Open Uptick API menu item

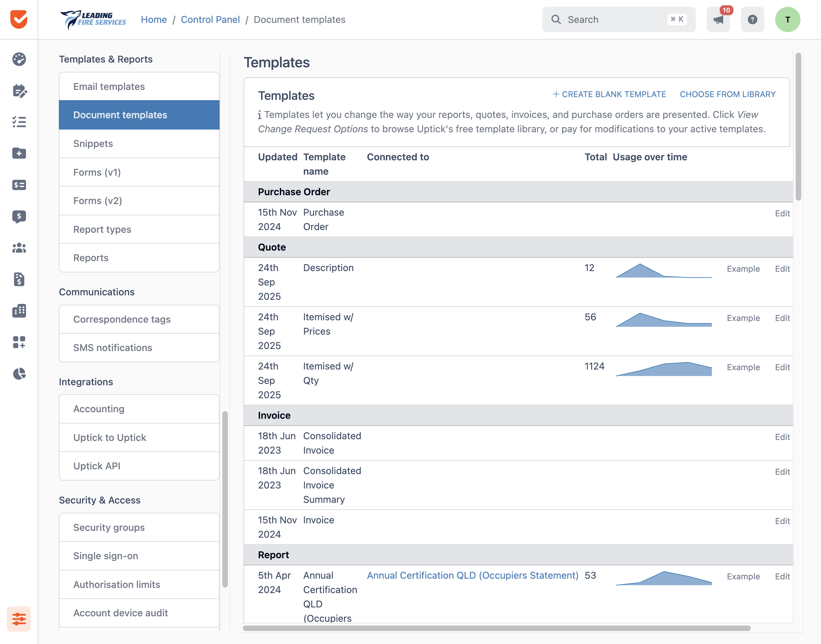[139, 466]
